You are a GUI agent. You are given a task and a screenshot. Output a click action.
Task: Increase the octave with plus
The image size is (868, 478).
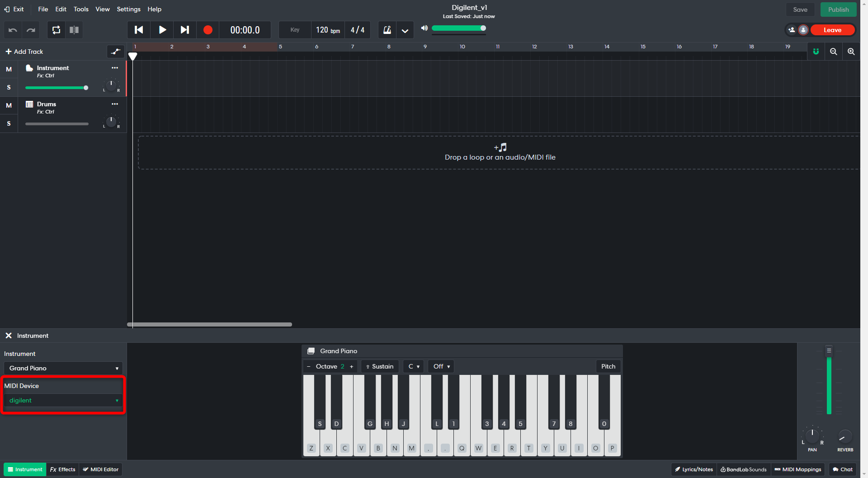[x=352, y=366]
